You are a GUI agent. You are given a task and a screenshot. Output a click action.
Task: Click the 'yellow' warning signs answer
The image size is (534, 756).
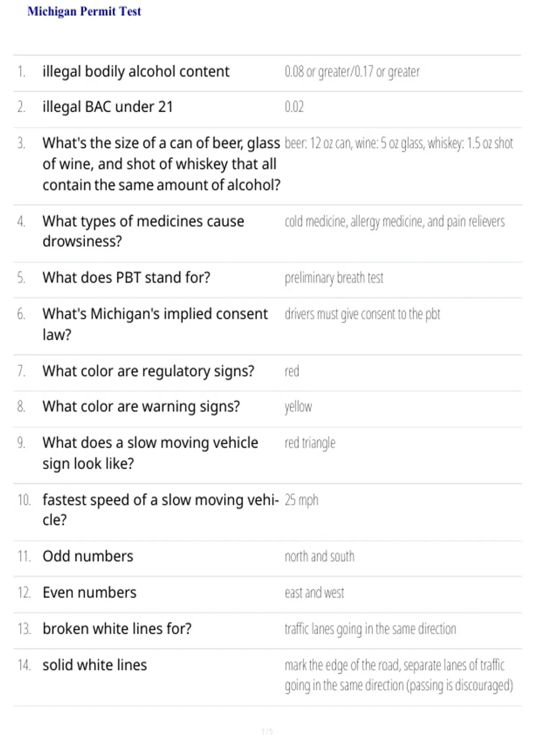click(298, 407)
